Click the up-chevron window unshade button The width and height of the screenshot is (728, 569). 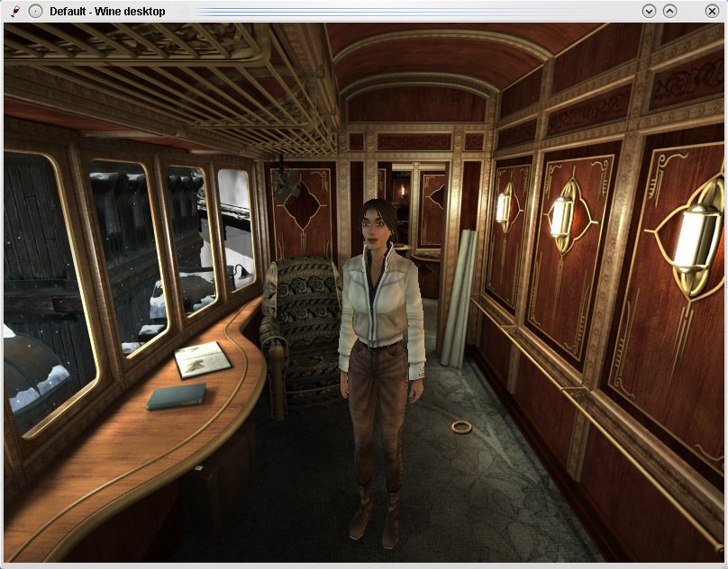pos(669,10)
